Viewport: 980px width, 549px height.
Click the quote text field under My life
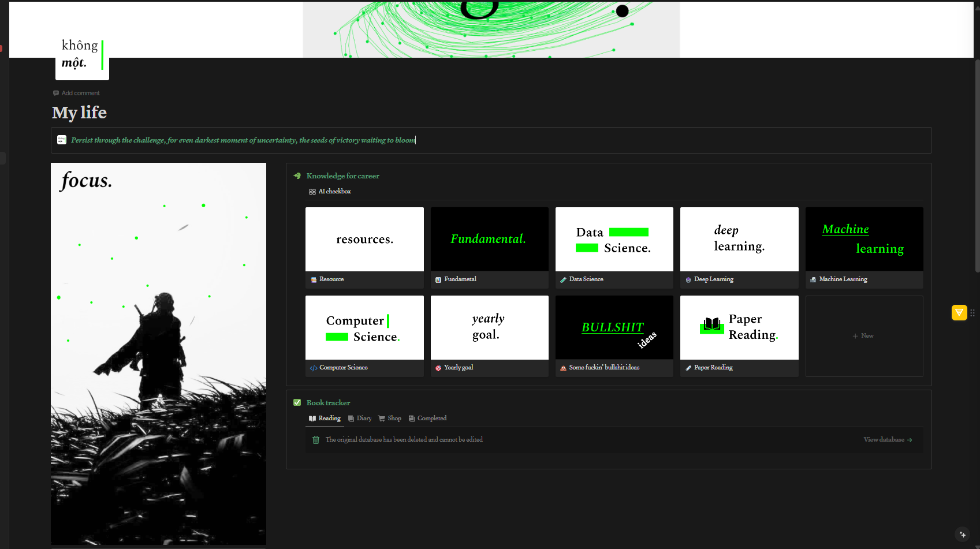[x=243, y=140]
